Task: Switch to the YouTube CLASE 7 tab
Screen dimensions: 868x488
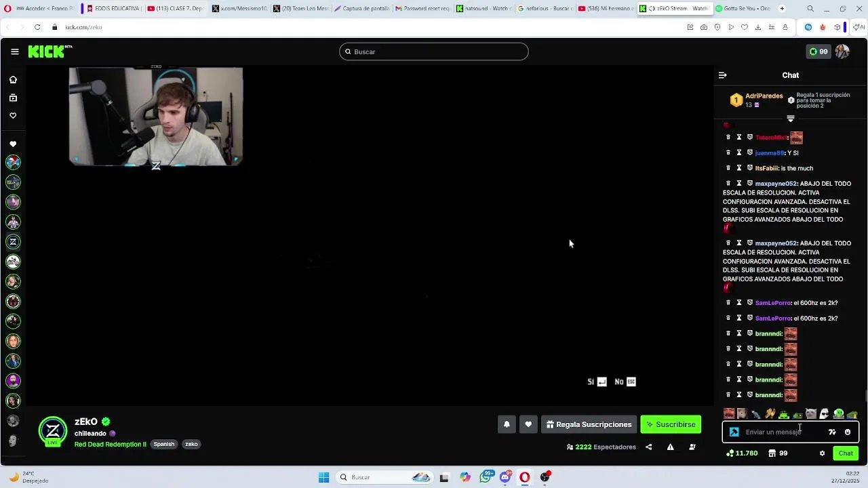Action: [x=176, y=9]
